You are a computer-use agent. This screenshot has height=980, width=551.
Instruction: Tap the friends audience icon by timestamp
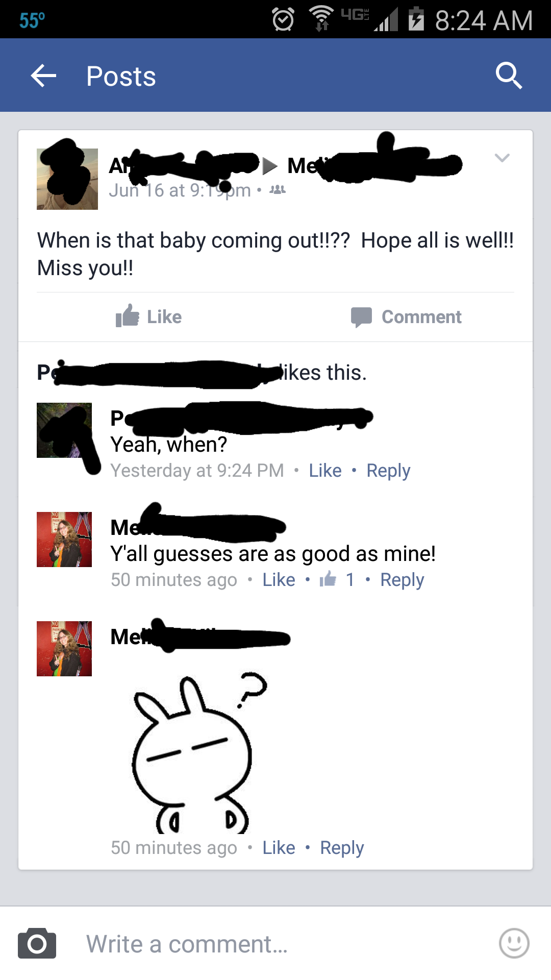click(278, 190)
